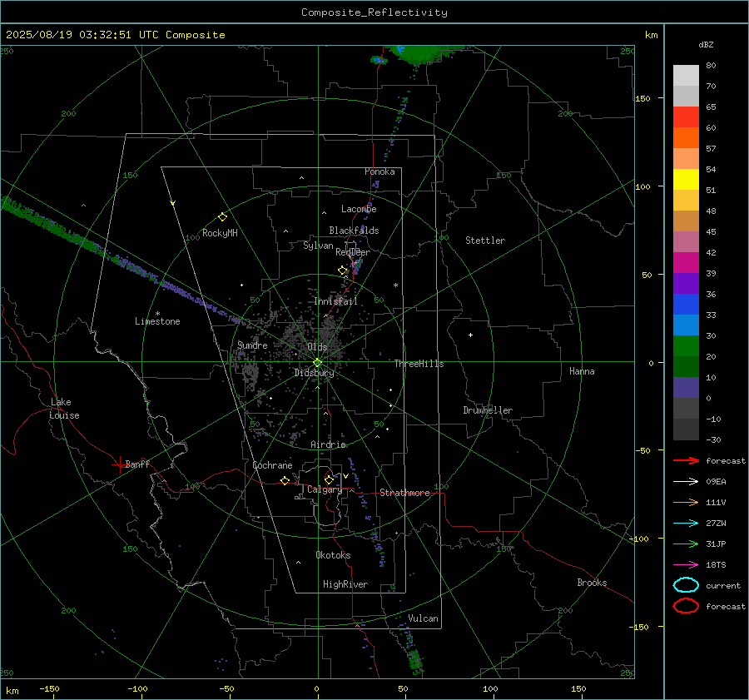The image size is (749, 700).
Task: Click the Cochrane city label
Action: (272, 465)
